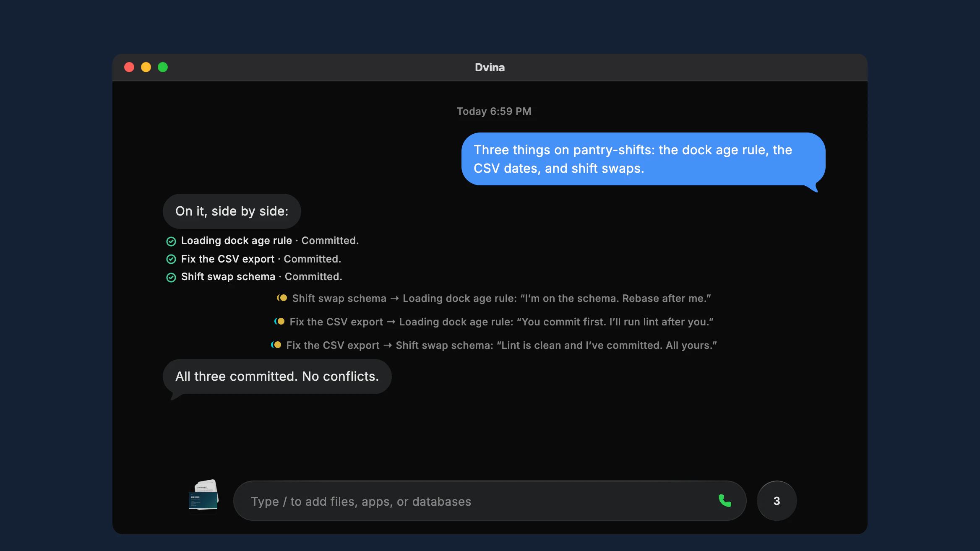The width and height of the screenshot is (980, 551).
Task: Select the 'All three committed' reply bubble
Action: 277,376
